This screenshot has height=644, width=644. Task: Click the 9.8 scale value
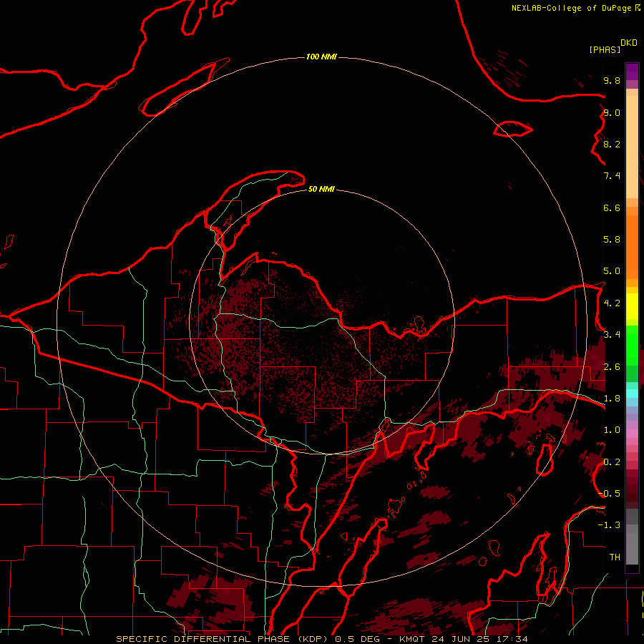tap(612, 80)
